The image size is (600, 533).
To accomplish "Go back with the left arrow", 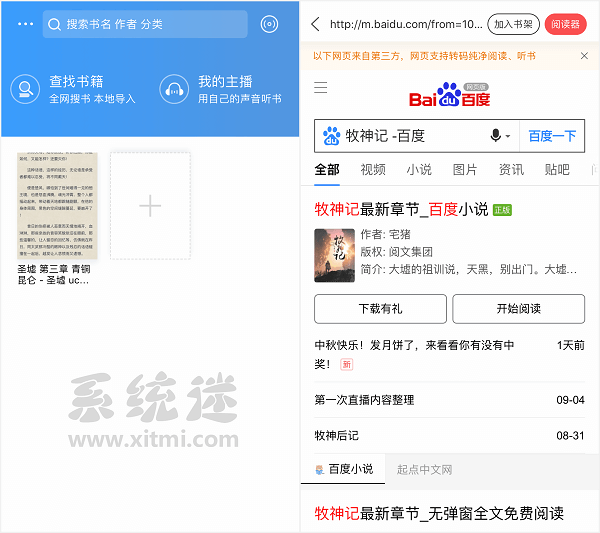I will (315, 24).
